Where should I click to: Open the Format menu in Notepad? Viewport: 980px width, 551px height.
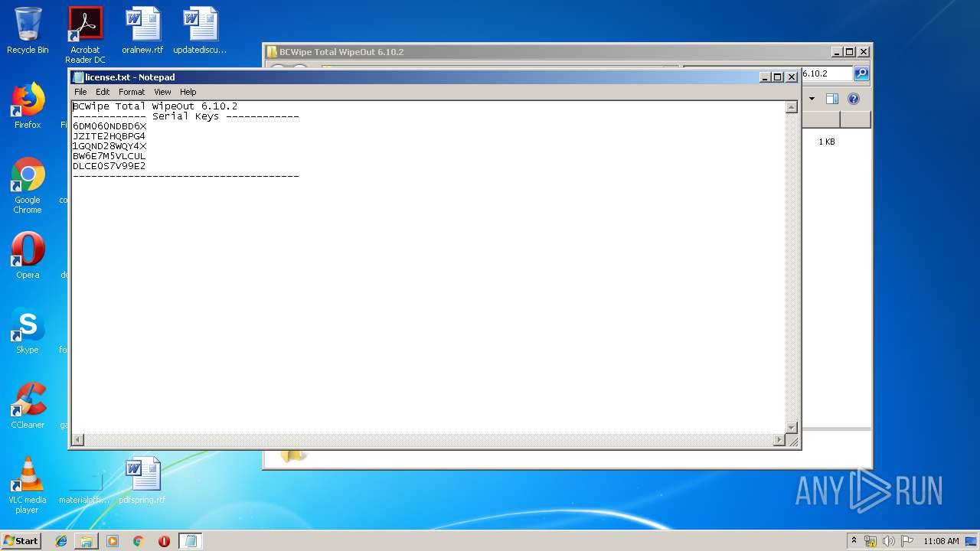pos(132,92)
